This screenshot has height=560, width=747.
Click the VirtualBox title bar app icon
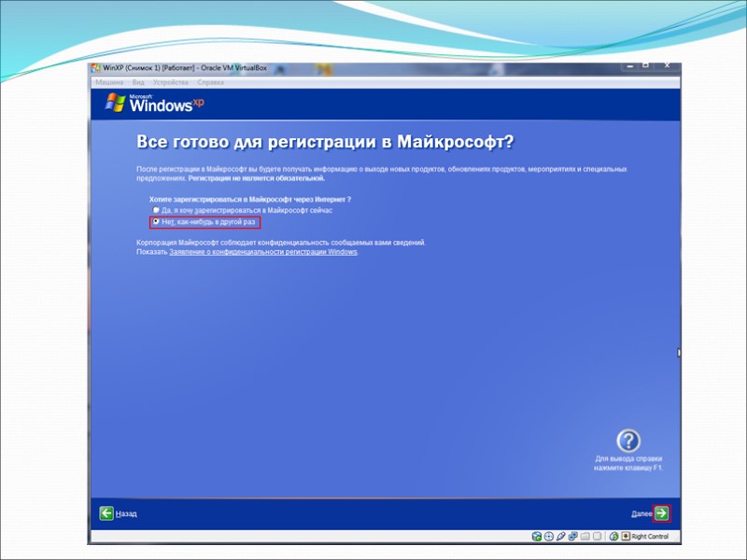pyautogui.click(x=96, y=68)
